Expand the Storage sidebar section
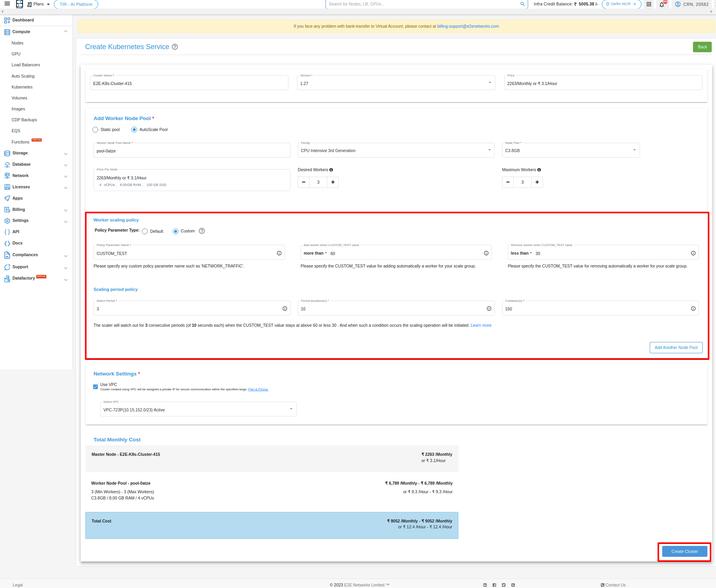 point(65,154)
